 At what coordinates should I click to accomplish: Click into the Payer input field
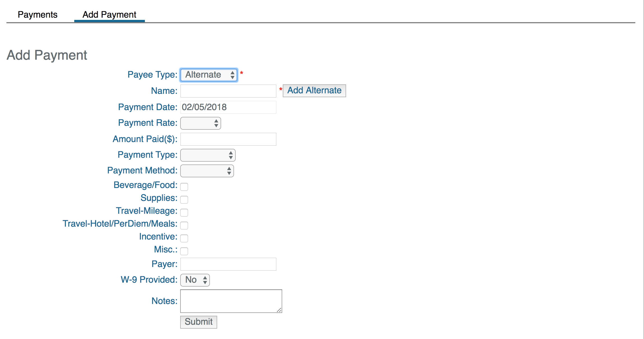click(228, 264)
